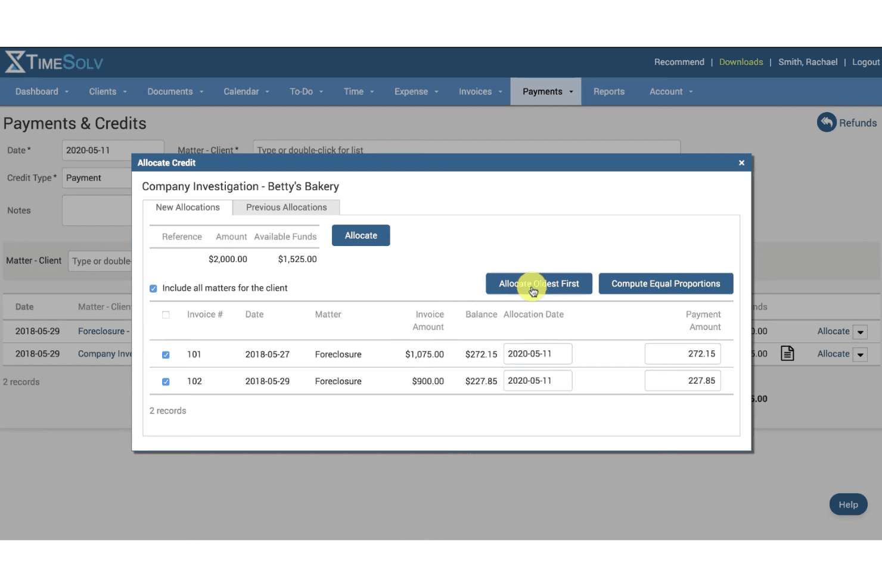
Task: Click document icon in Company Investigation row
Action: [787, 354]
